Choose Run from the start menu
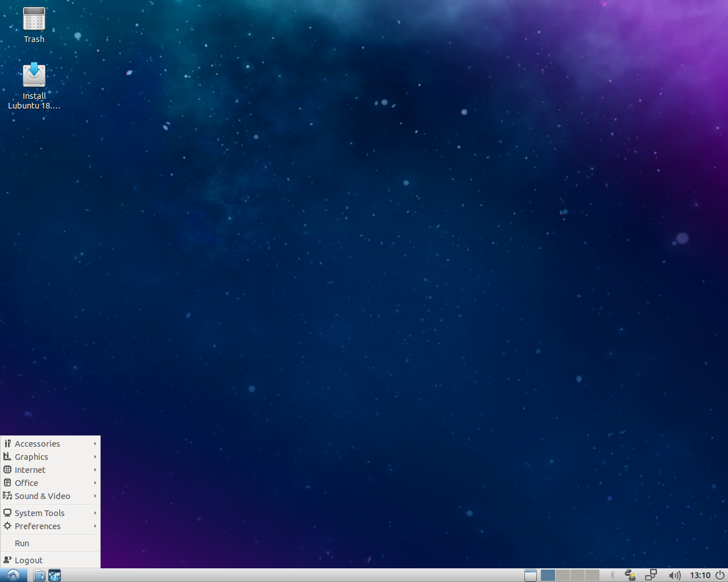728x582 pixels. tap(51, 543)
